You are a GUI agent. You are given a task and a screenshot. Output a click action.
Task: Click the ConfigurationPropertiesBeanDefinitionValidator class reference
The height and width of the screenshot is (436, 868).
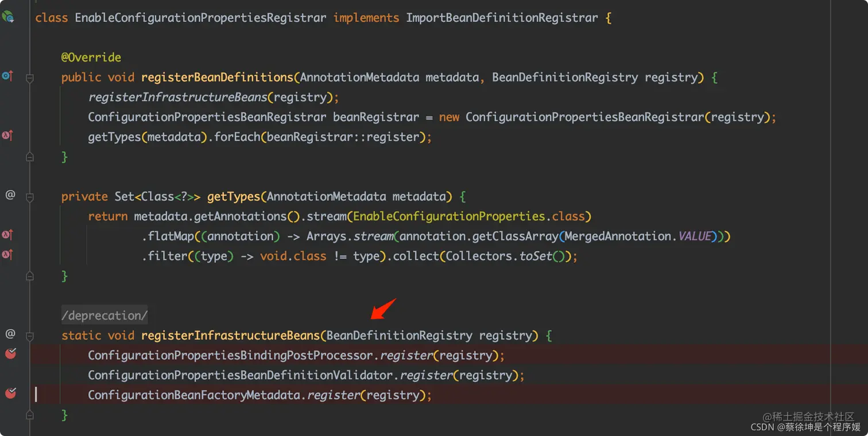[240, 375]
